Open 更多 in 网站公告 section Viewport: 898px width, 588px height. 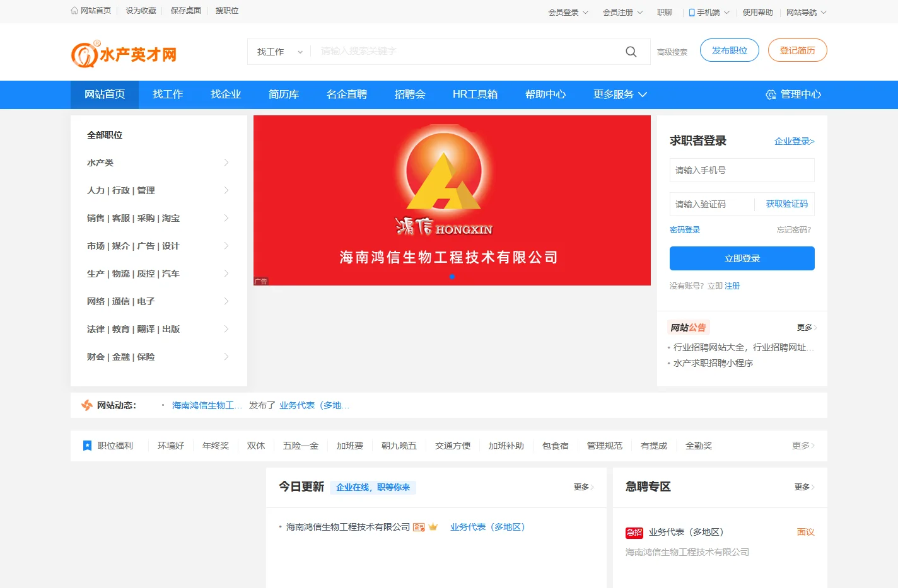click(807, 328)
